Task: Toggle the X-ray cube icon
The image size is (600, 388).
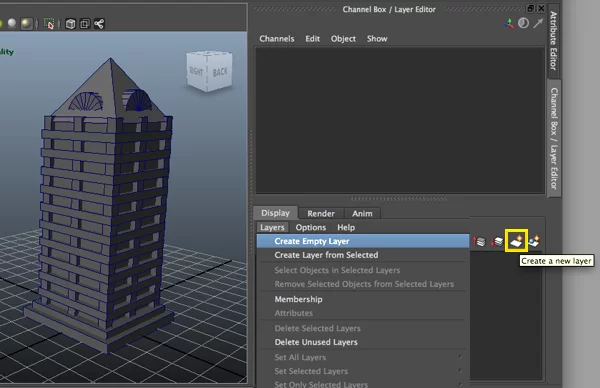Action: tap(70, 24)
